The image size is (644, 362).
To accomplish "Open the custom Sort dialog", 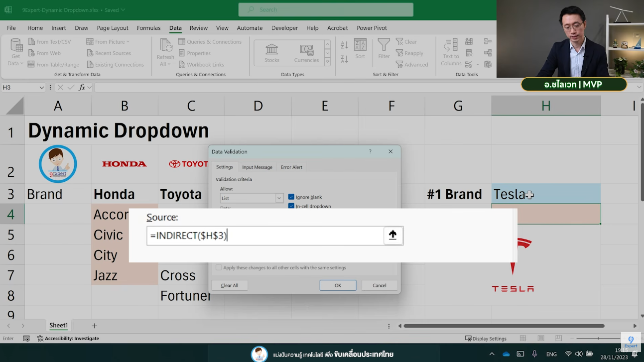I will tap(360, 49).
